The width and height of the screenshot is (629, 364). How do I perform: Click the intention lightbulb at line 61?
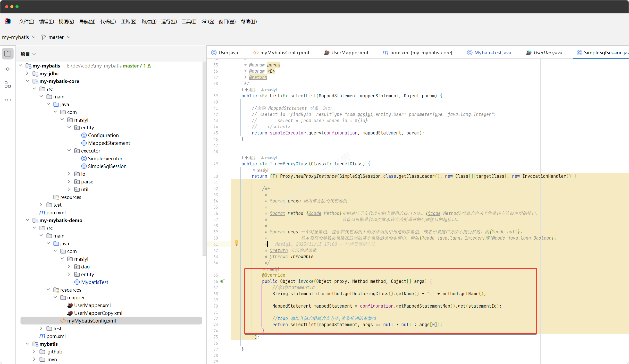(x=237, y=242)
